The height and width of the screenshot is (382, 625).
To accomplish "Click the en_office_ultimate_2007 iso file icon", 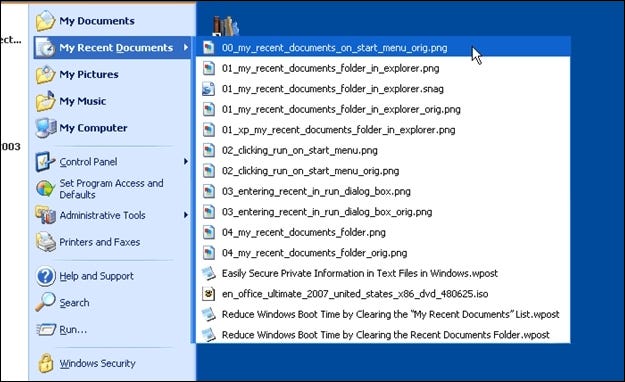I will pos(208,294).
